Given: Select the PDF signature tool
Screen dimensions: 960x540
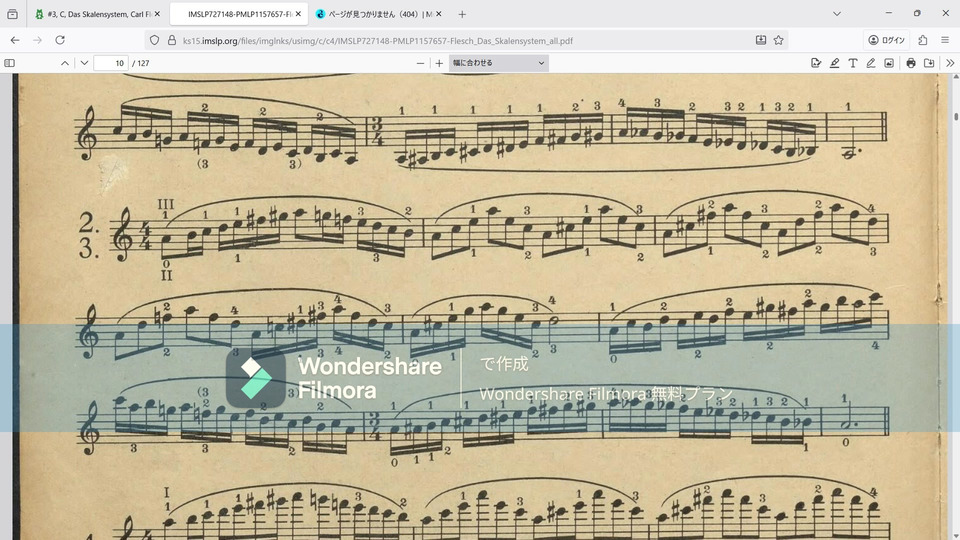Looking at the screenshot, I should [816, 63].
